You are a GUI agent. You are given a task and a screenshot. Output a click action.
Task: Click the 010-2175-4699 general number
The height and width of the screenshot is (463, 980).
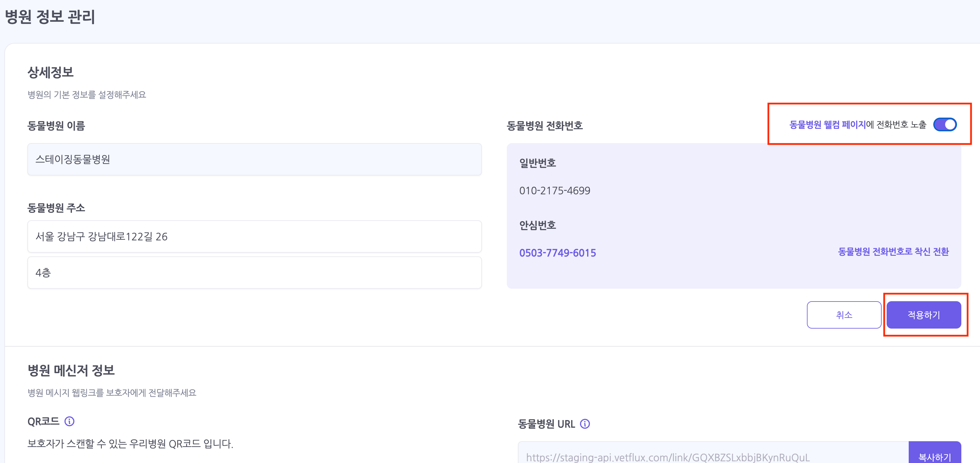(x=554, y=190)
